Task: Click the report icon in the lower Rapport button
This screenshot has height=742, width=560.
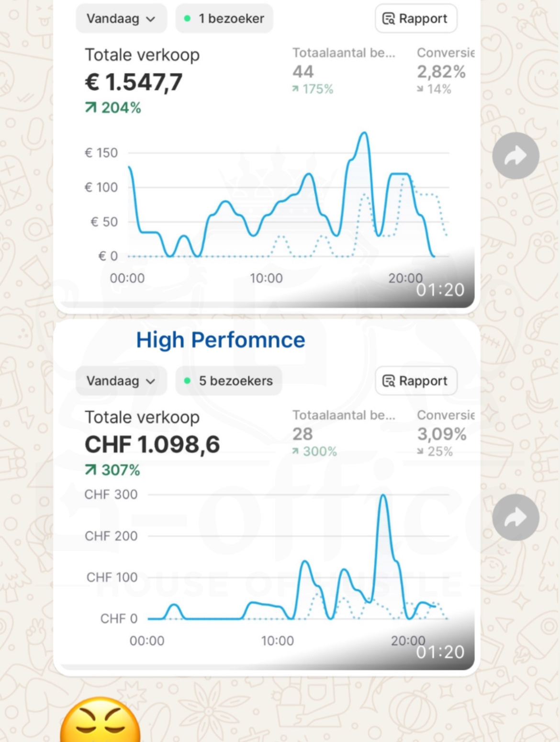Action: pos(389,381)
